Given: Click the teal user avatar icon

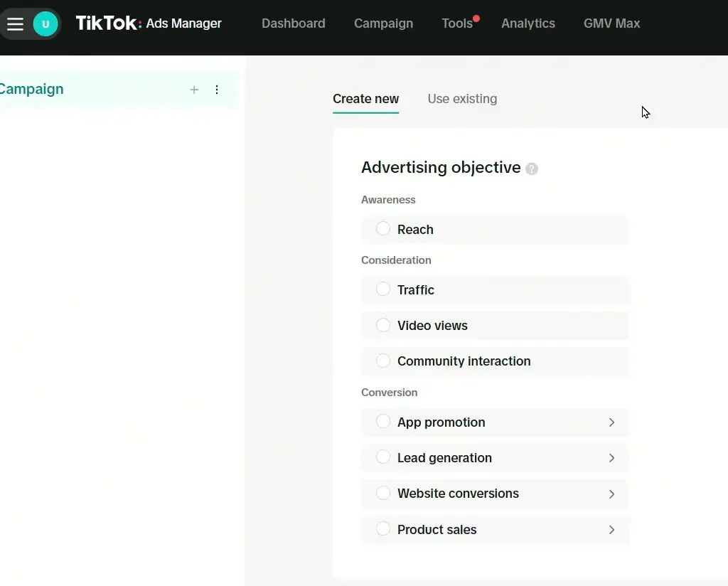Looking at the screenshot, I should point(45,24).
